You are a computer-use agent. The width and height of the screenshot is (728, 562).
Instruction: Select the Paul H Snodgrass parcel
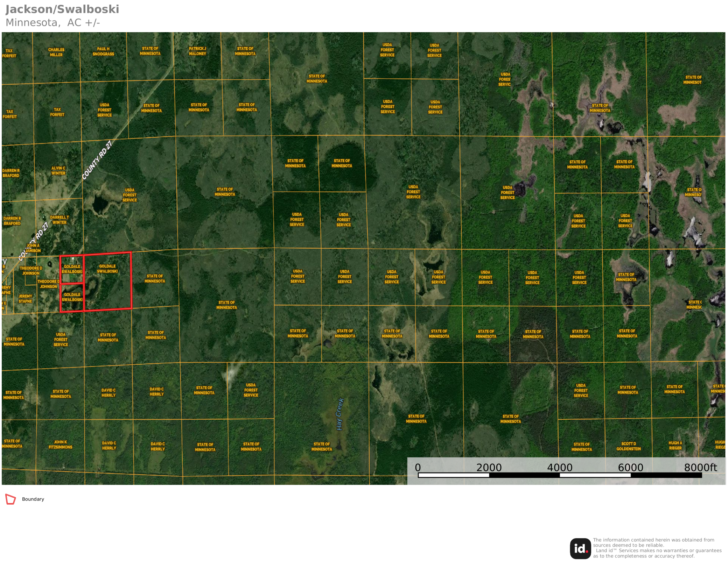click(x=103, y=51)
